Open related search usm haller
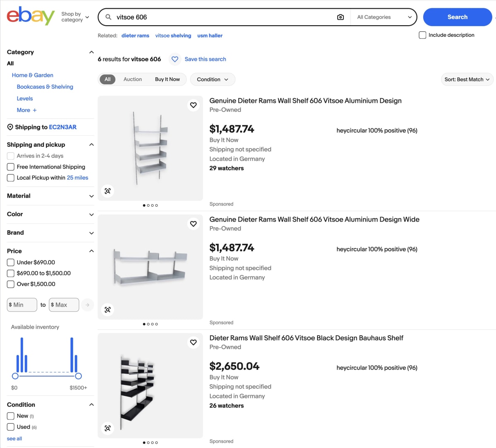This screenshot has height=448, width=496. [210, 36]
